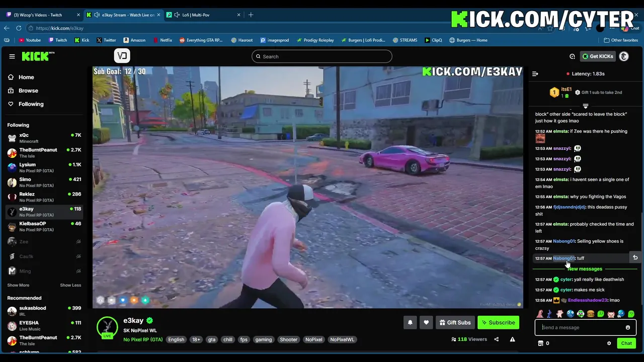Click the notifications icon next to Get KICKs
Screen dimensions: 644x362
click(x=572, y=56)
